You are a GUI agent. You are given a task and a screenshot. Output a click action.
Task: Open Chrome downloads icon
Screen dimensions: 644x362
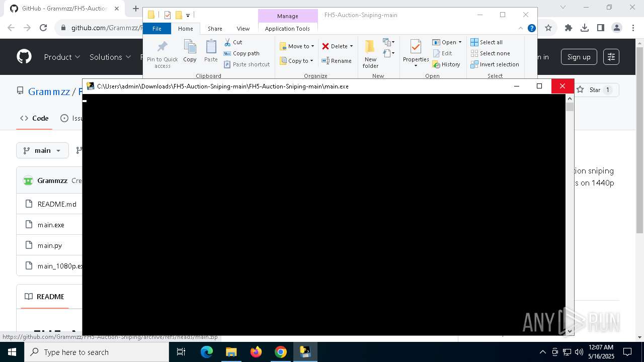click(x=585, y=28)
